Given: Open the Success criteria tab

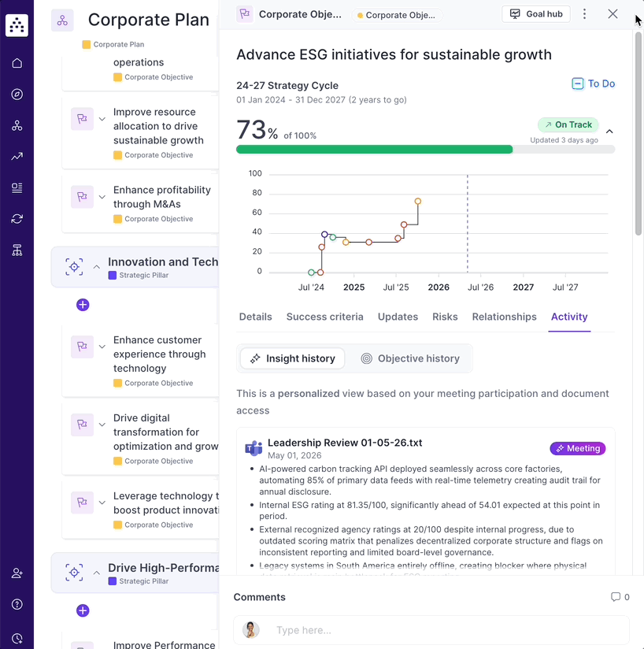Looking at the screenshot, I should point(324,317).
